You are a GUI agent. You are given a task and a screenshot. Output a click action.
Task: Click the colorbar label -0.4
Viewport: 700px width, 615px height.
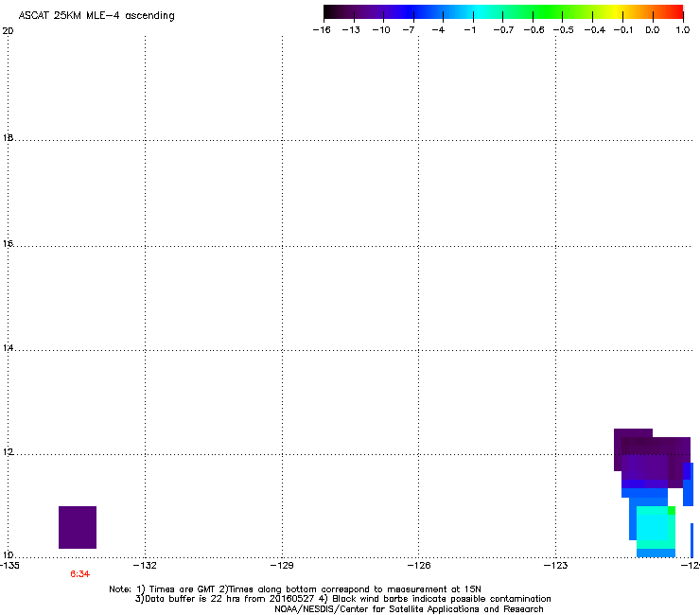click(595, 30)
